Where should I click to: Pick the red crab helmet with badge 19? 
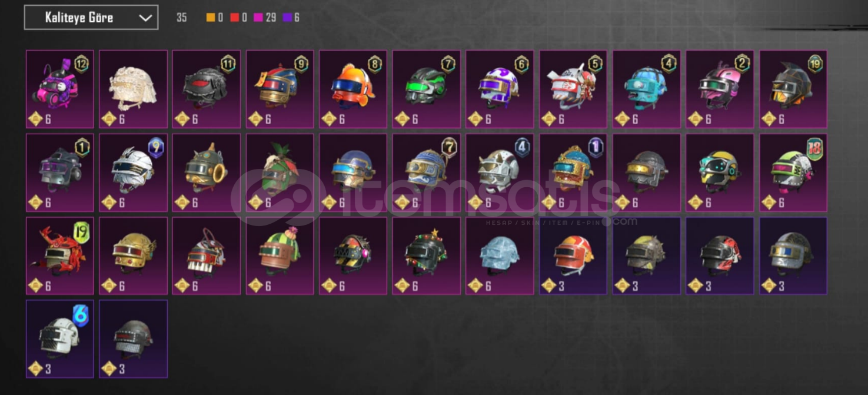(60, 256)
